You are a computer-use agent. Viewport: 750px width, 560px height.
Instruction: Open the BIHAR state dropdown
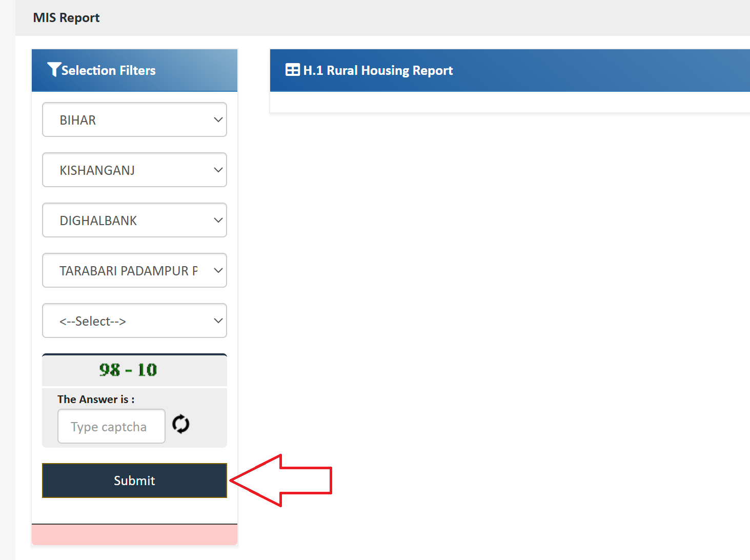point(134,119)
